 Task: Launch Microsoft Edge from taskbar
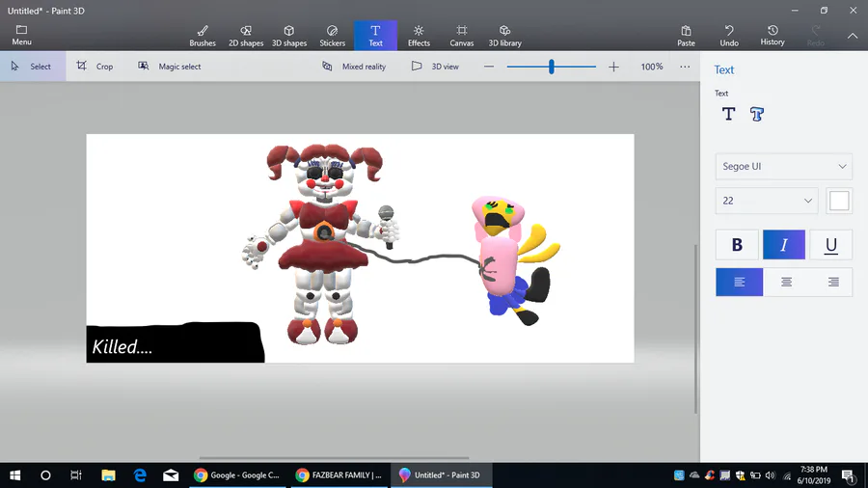[x=140, y=475]
